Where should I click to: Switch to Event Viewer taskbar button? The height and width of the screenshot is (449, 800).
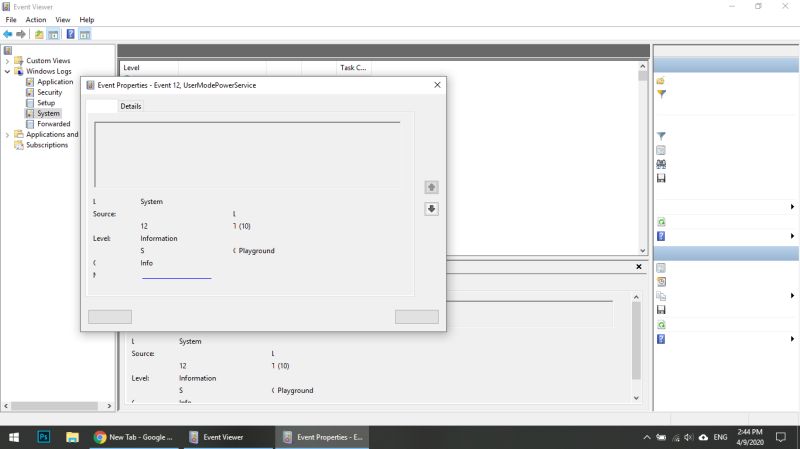(229, 437)
